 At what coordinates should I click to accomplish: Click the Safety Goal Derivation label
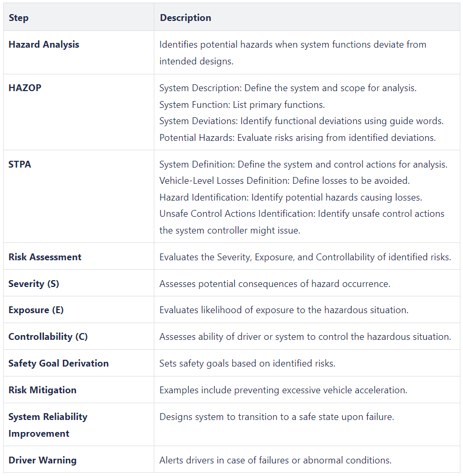click(x=59, y=363)
